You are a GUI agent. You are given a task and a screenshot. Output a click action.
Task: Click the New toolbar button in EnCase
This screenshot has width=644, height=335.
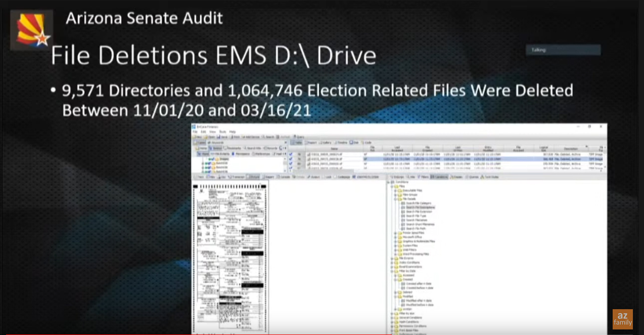[197, 137]
